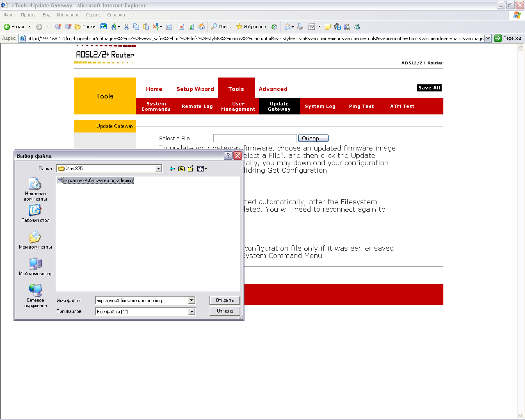Viewport: 525px width, 420px height.
Task: Click the Edit with Word icon
Action: coord(312,27)
